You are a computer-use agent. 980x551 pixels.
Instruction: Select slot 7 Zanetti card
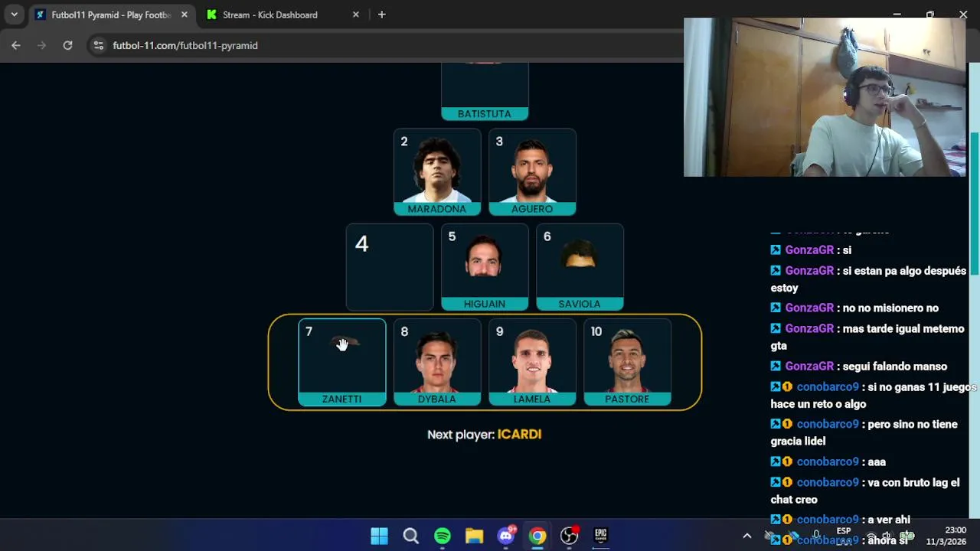(342, 362)
